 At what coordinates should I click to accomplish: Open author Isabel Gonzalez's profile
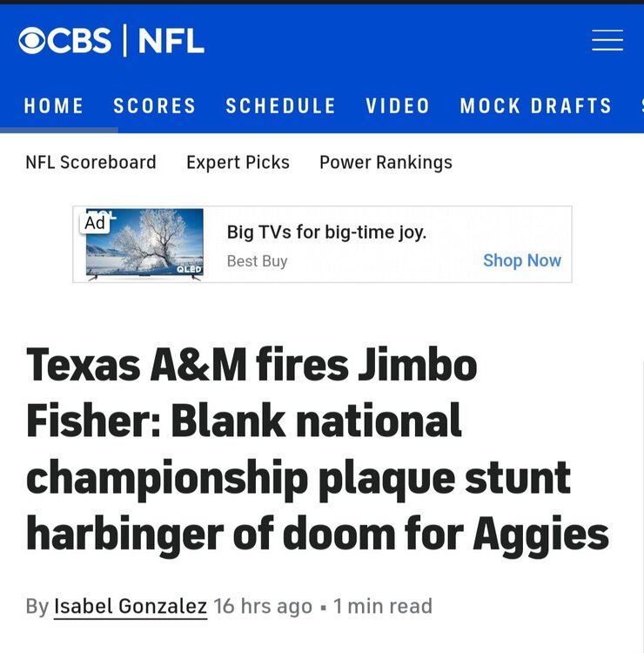[x=131, y=606]
